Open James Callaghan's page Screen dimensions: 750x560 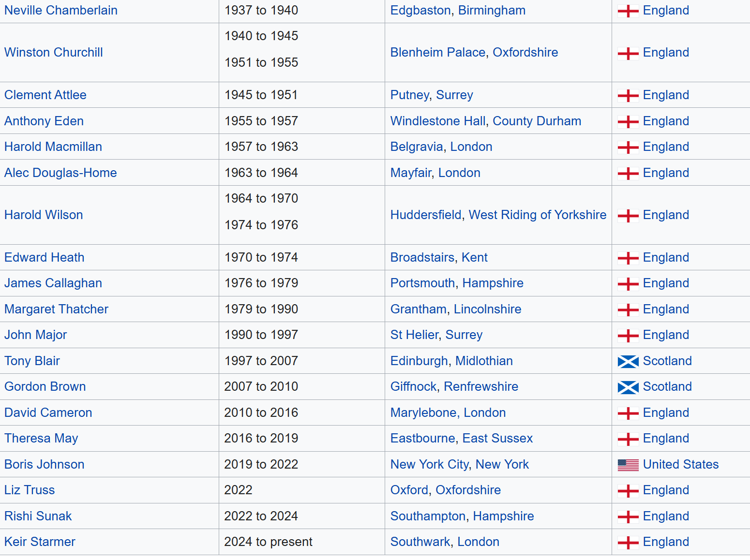53,283
